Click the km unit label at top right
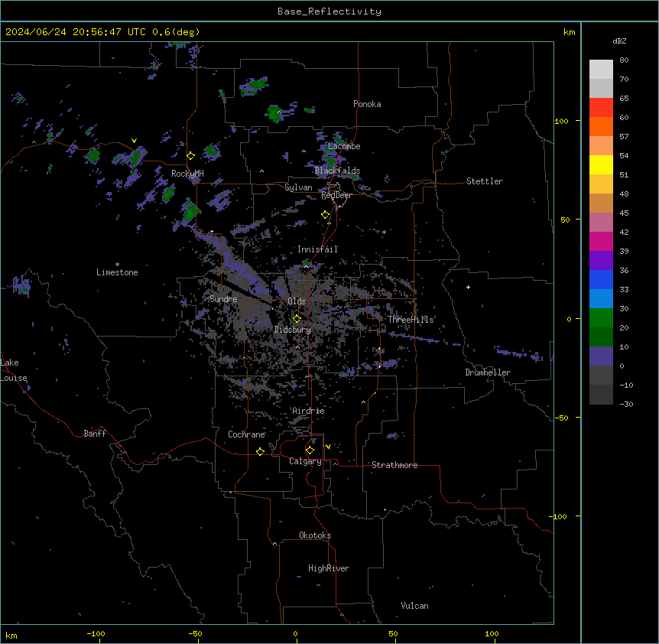This screenshot has width=659, height=644. click(569, 32)
